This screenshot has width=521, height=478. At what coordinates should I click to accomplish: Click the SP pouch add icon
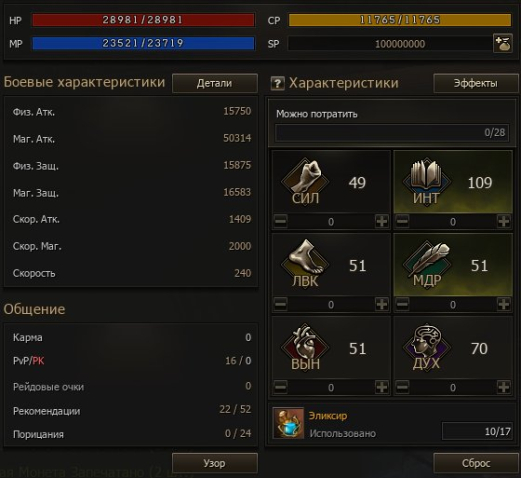click(x=503, y=43)
